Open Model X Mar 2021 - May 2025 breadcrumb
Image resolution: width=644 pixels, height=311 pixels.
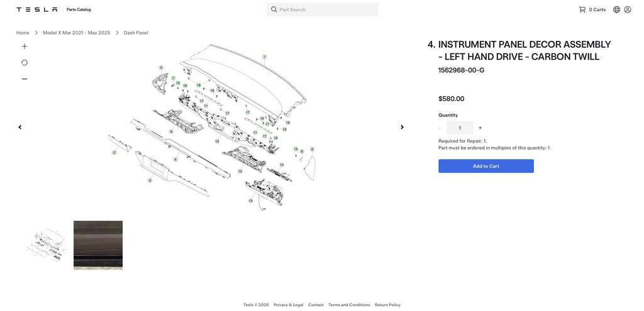pyautogui.click(x=76, y=33)
